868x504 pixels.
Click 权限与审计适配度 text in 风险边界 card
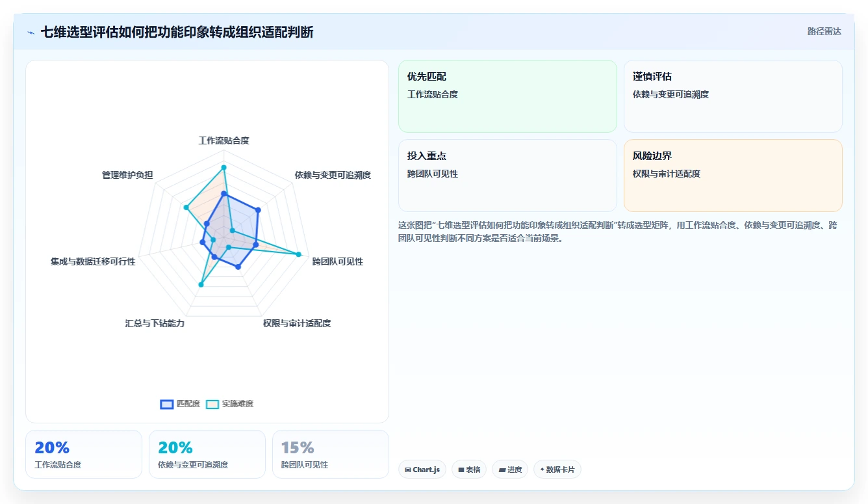pos(667,174)
